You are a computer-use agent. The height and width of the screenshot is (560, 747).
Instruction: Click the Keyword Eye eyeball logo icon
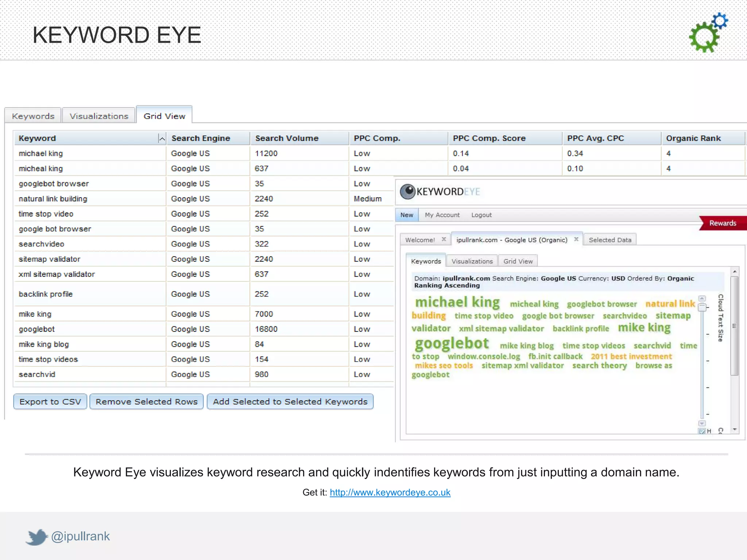pos(407,192)
